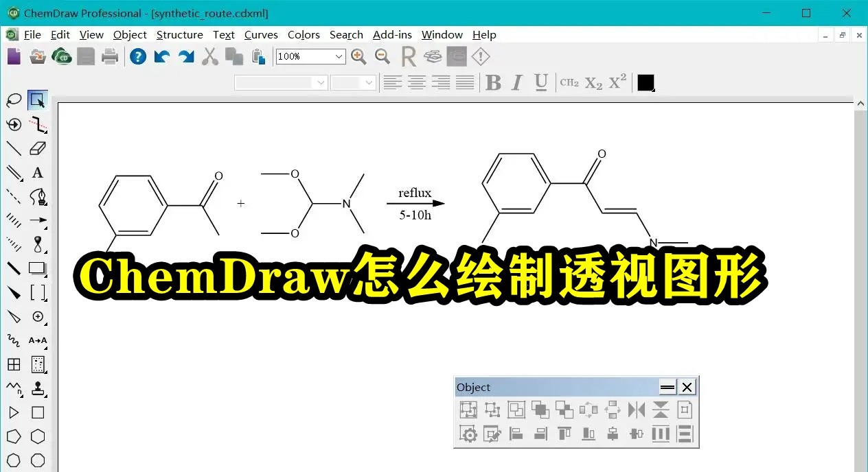Open the Edit menu
Screen dimensions: 868x472
click(60, 34)
